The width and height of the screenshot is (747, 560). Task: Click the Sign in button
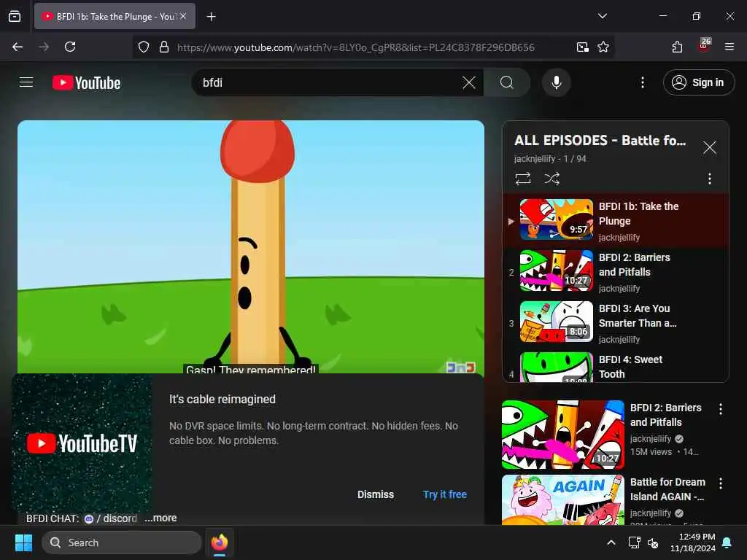pyautogui.click(x=698, y=82)
